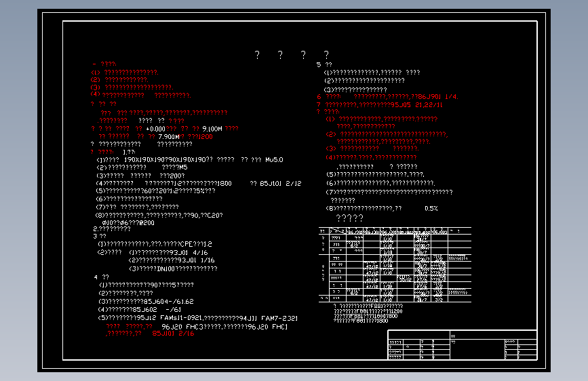588x381 pixels.
Task: Select the red '86J901 1/4' reference
Action: click(437, 97)
